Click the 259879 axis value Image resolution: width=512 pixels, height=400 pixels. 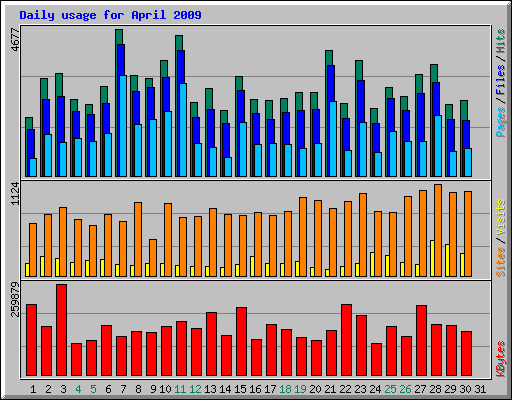click(x=15, y=299)
